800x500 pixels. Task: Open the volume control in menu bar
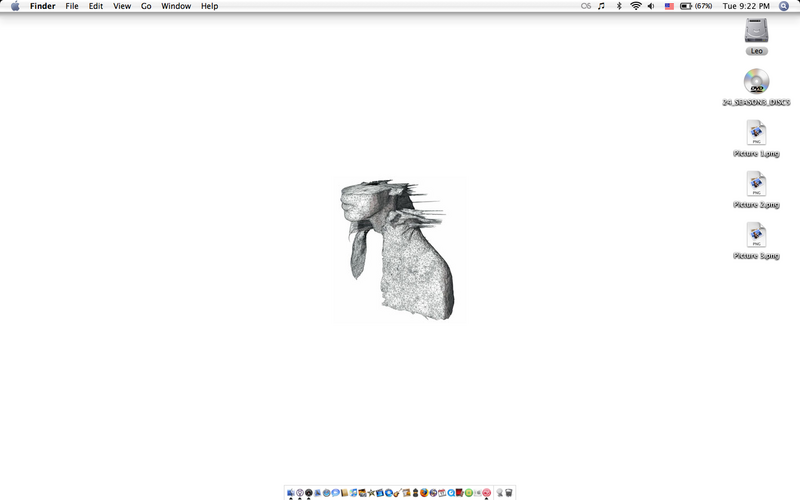coord(651,6)
